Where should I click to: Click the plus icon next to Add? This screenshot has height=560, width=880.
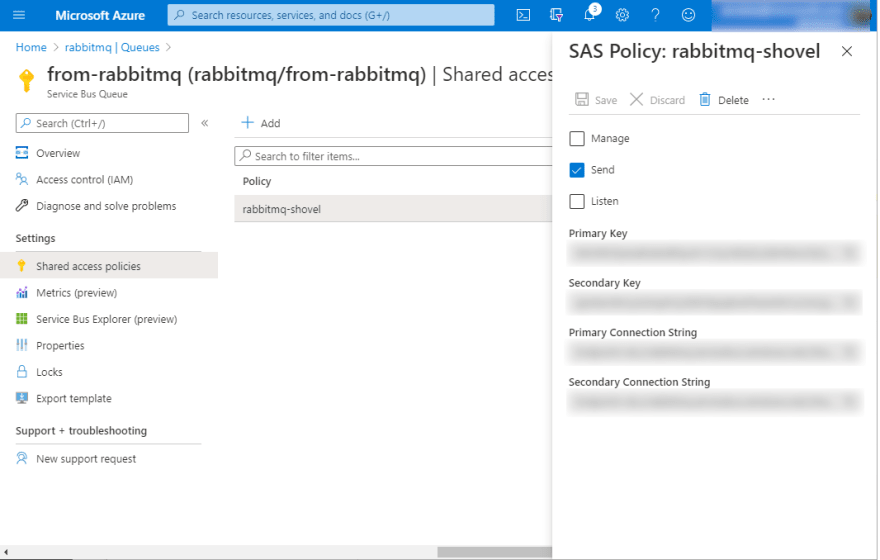coord(248,123)
